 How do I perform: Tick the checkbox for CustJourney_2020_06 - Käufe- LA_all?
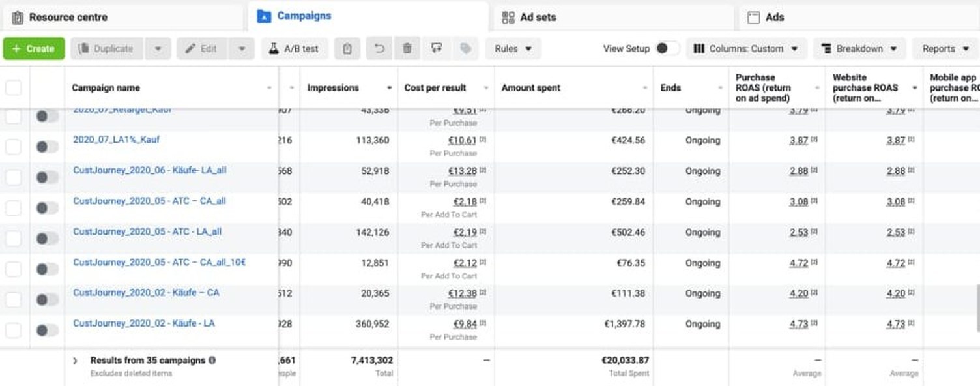point(13,177)
